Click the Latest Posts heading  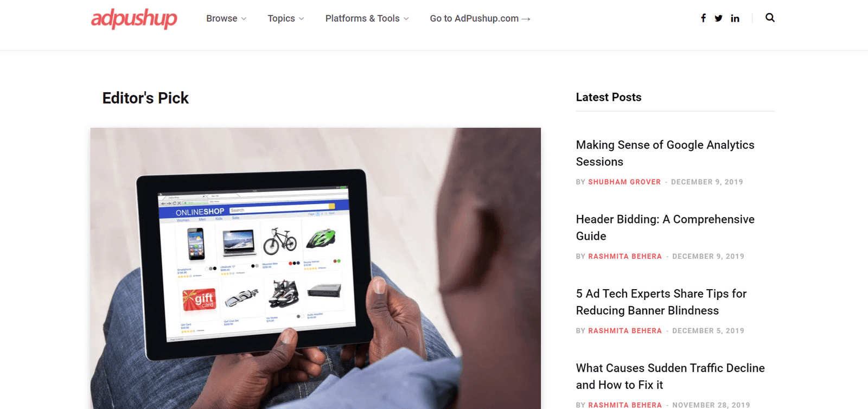point(609,97)
